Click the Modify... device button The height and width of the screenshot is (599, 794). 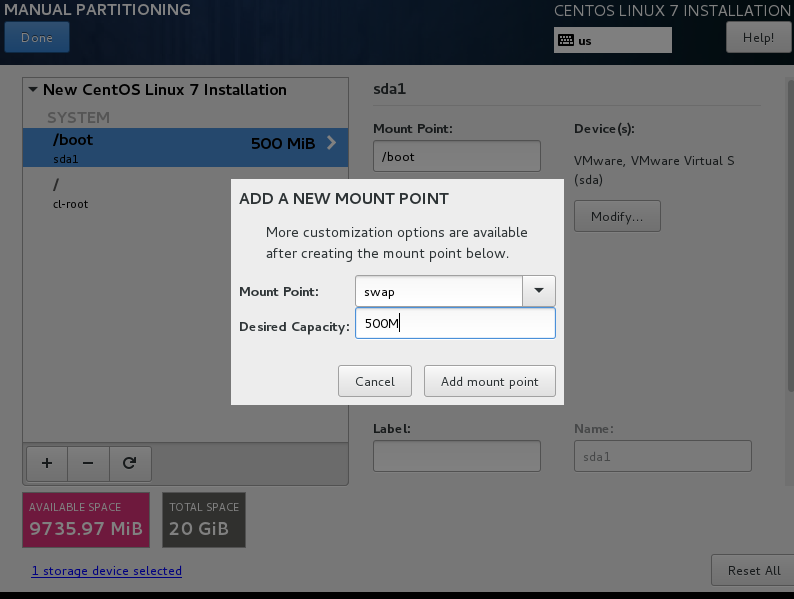coord(617,216)
